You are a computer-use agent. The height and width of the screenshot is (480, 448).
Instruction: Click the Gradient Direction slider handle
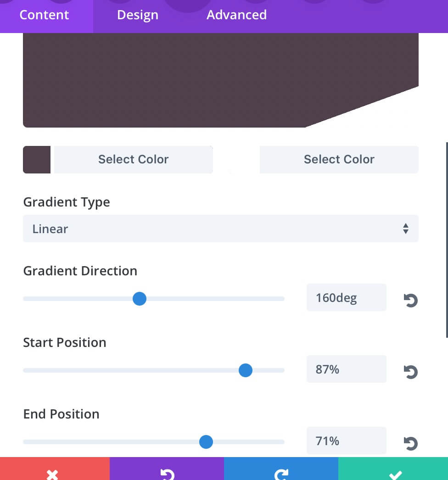tap(140, 298)
